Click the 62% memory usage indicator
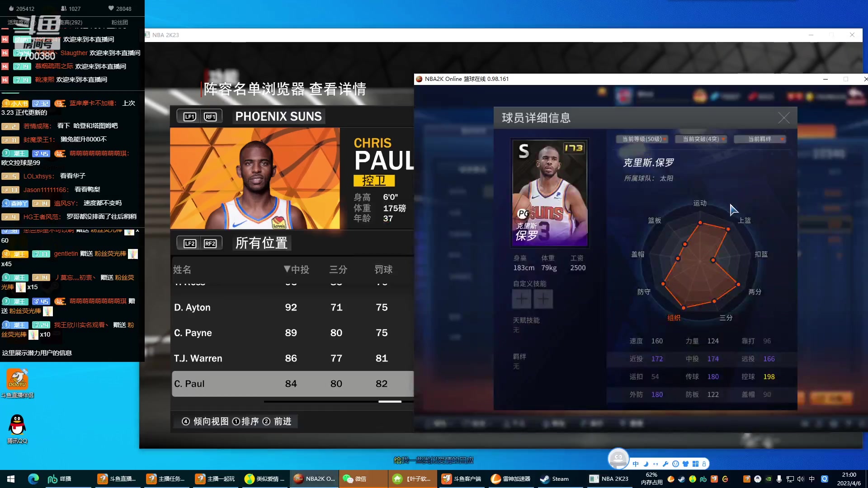The height and width of the screenshot is (488, 868). tap(651, 479)
